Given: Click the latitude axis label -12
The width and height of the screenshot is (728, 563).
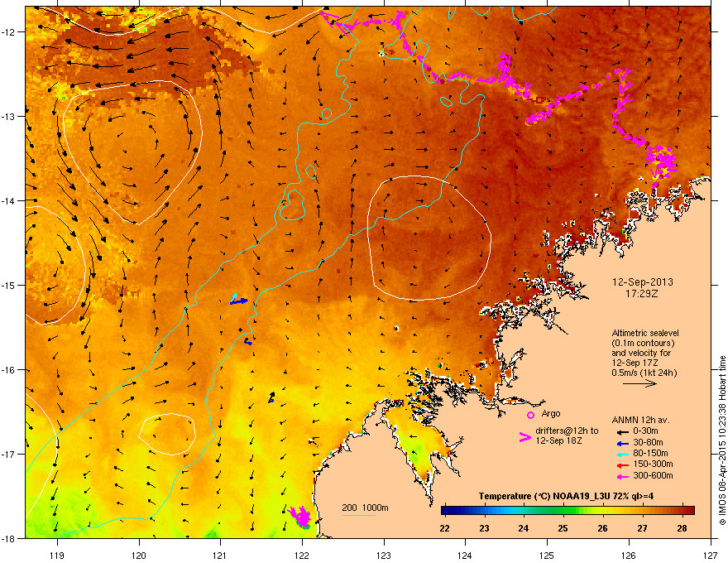Looking at the screenshot, I should point(8,32).
